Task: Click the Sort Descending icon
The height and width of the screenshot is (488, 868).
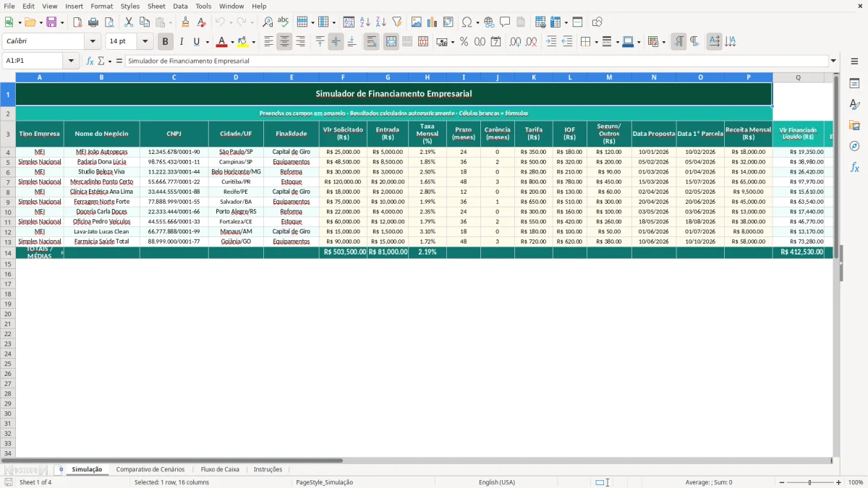Action: click(380, 22)
